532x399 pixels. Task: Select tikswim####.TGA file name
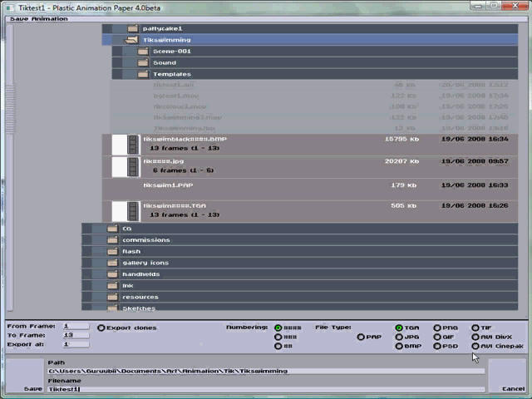(x=175, y=205)
